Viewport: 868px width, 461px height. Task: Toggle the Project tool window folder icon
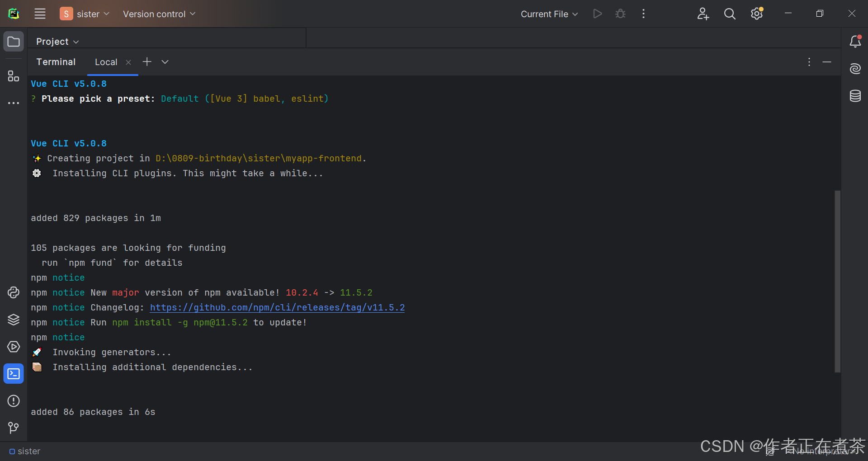(x=14, y=42)
